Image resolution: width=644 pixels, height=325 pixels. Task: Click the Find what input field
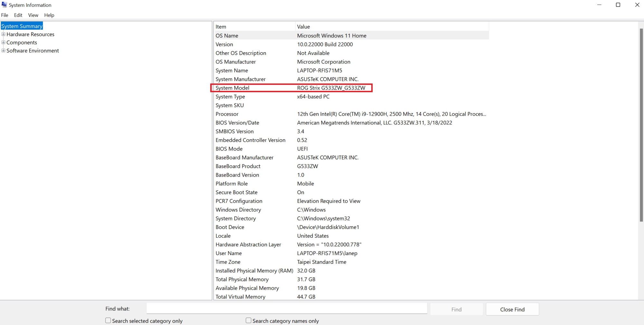(x=287, y=308)
